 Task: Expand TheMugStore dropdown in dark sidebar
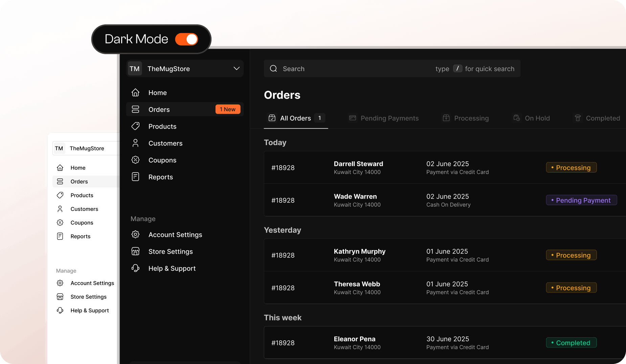(237, 69)
